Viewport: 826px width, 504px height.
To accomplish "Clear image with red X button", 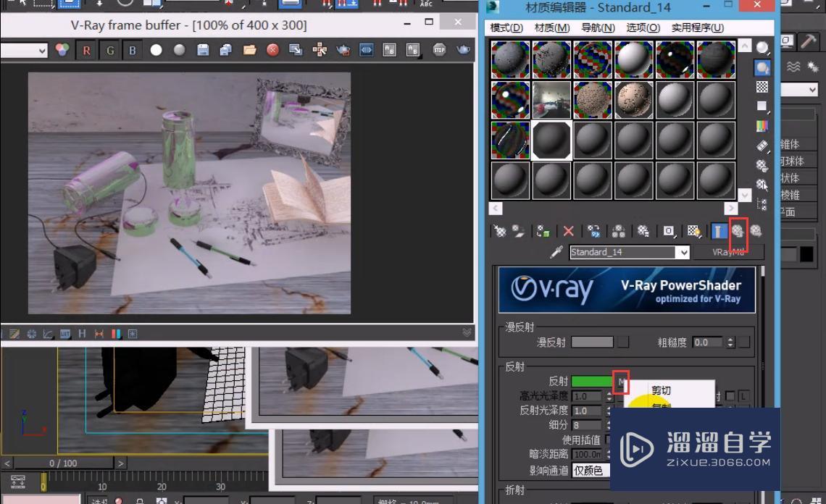I will [x=273, y=50].
